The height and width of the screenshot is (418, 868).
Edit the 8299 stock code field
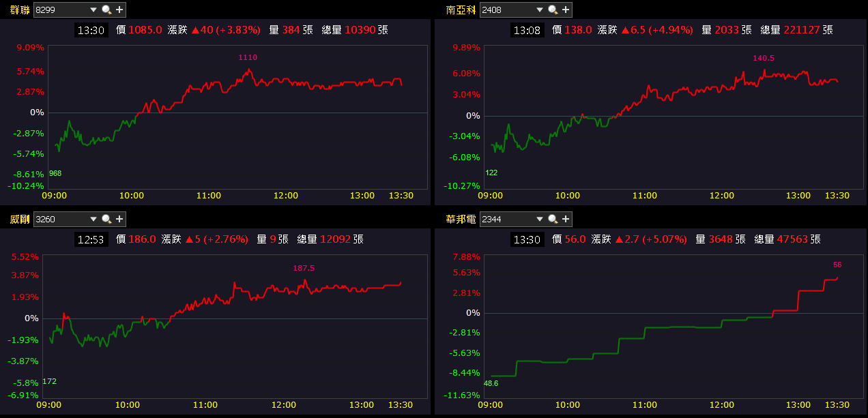coord(60,10)
